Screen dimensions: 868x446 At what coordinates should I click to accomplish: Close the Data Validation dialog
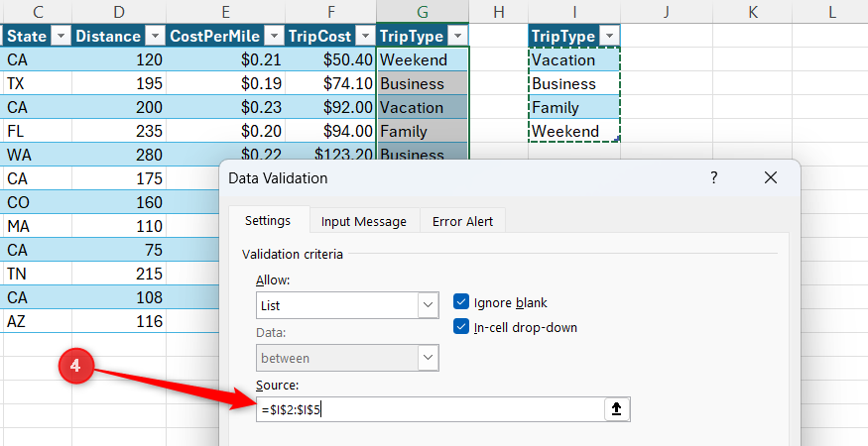pyautogui.click(x=770, y=177)
